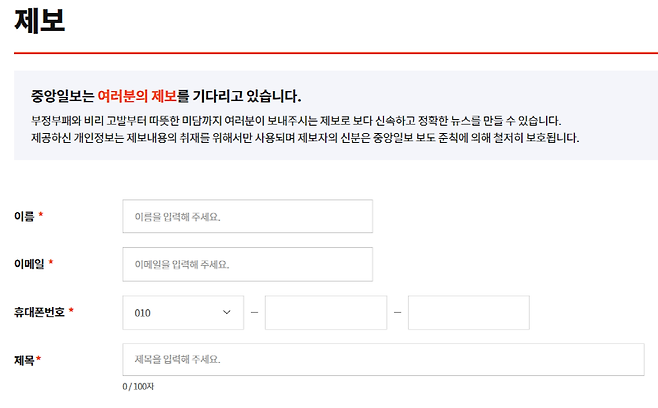Open the 010 phone prefix dropdown
Screen dimensions: 658x408
click(183, 313)
